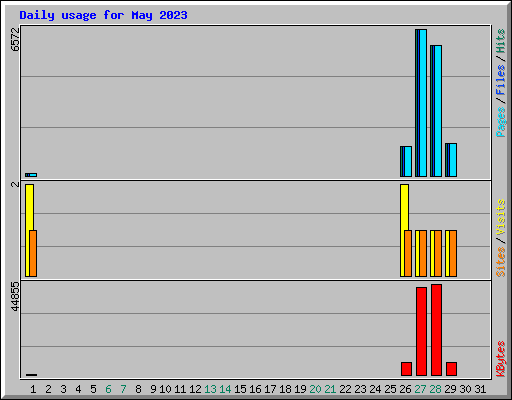Click day label 31 on the x-axis
Viewport: 512px width, 400px height.
[480, 389]
